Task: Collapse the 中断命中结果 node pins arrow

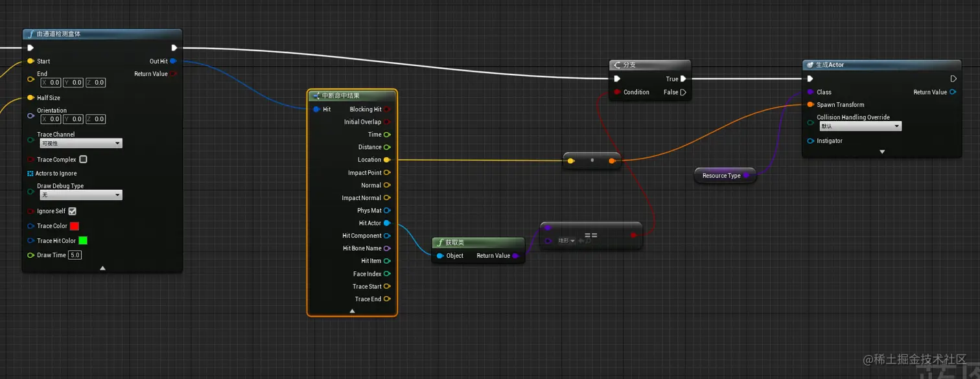Action: (352, 311)
